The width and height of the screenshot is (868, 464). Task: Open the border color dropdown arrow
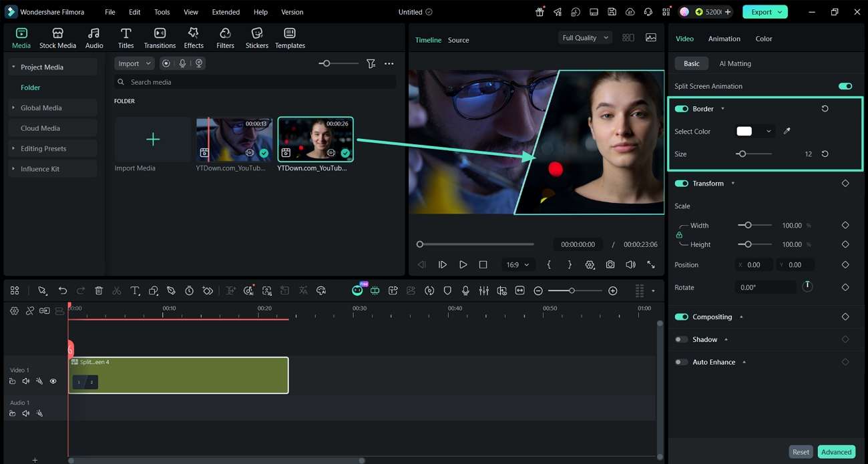coord(769,131)
